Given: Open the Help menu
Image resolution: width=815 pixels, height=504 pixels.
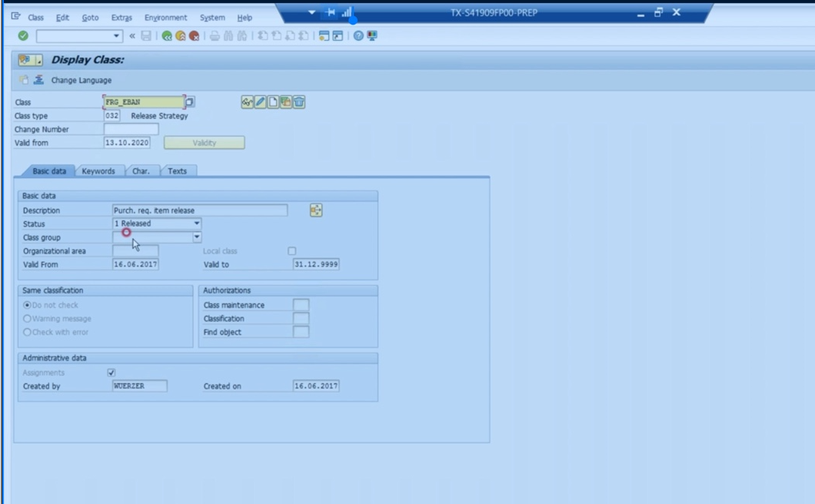Looking at the screenshot, I should pos(244,18).
